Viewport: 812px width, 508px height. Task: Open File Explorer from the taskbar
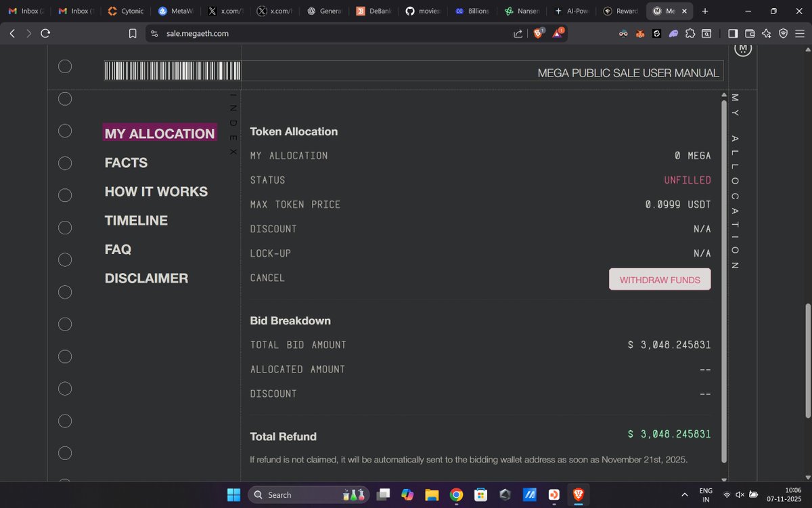pos(432,494)
